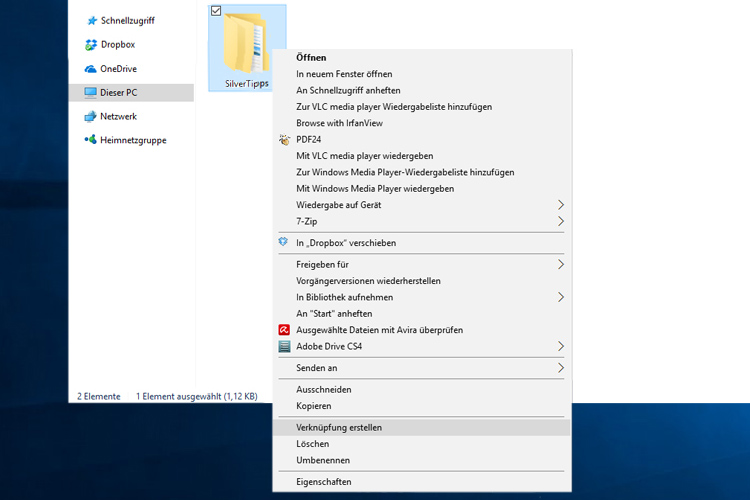Select Löschen from the context menu
The height and width of the screenshot is (500, 750).
click(x=422, y=444)
